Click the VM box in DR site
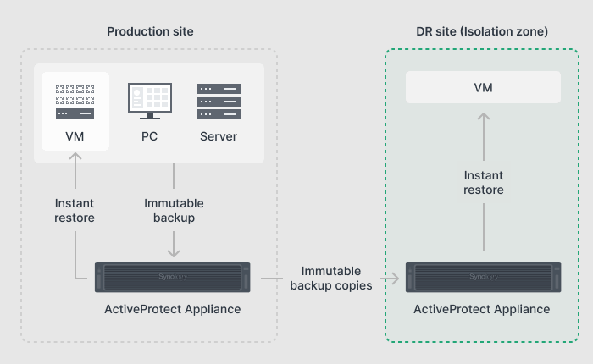Image resolution: width=593 pixels, height=364 pixels. click(x=484, y=87)
